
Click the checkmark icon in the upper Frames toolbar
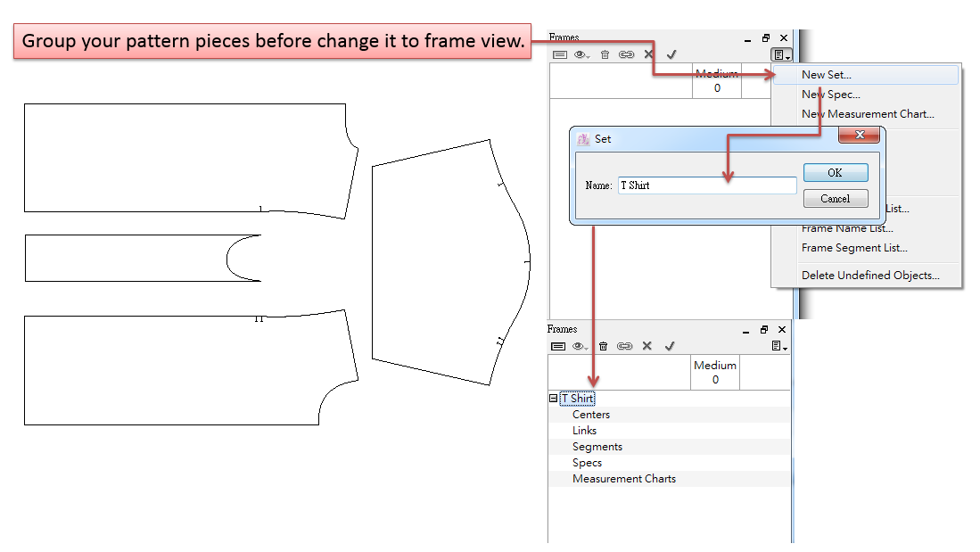671,54
